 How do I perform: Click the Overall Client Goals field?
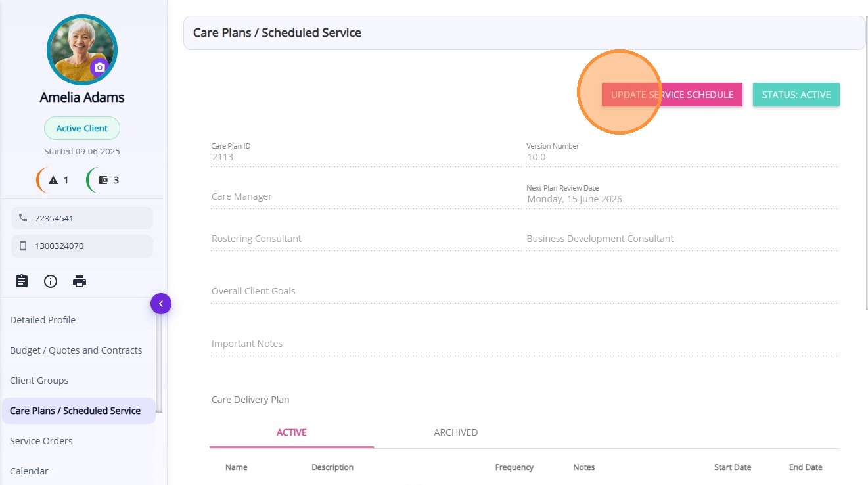pyautogui.click(x=524, y=291)
